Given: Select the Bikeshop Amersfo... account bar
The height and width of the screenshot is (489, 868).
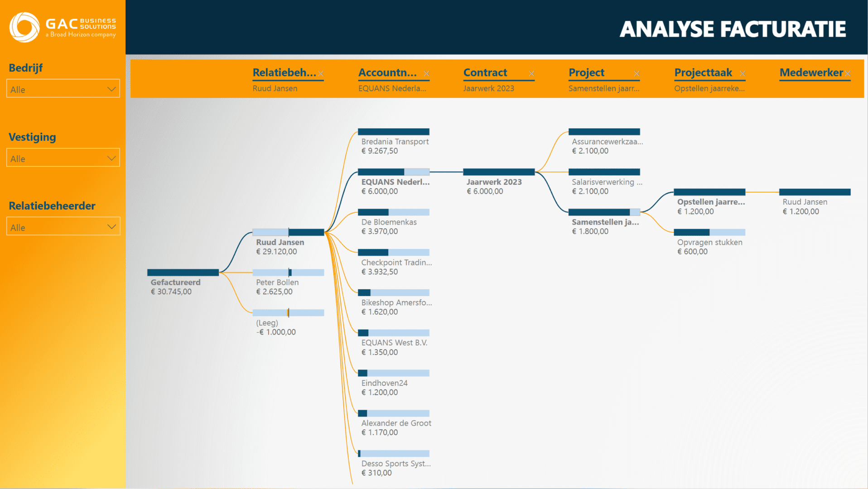Looking at the screenshot, I should 394,292.
